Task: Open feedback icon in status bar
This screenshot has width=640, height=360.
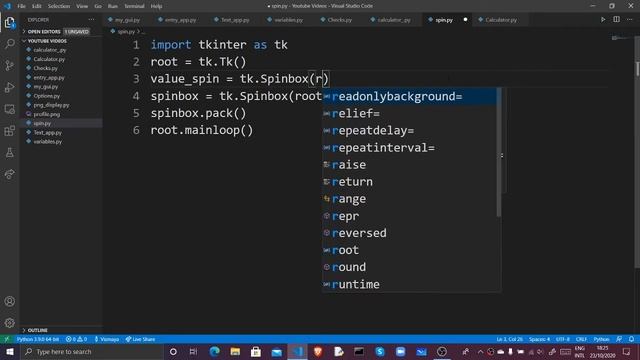Action: 619,339
